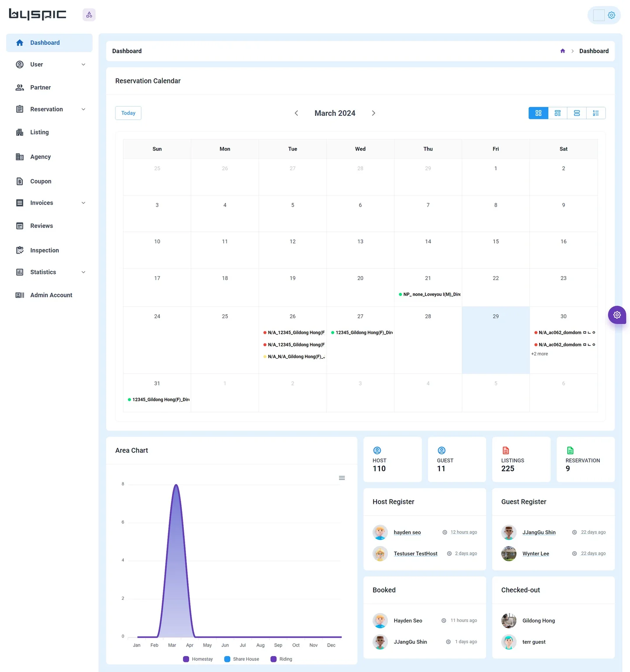This screenshot has height=672, width=630.
Task: Click the GUEST card user icon
Action: click(x=441, y=450)
